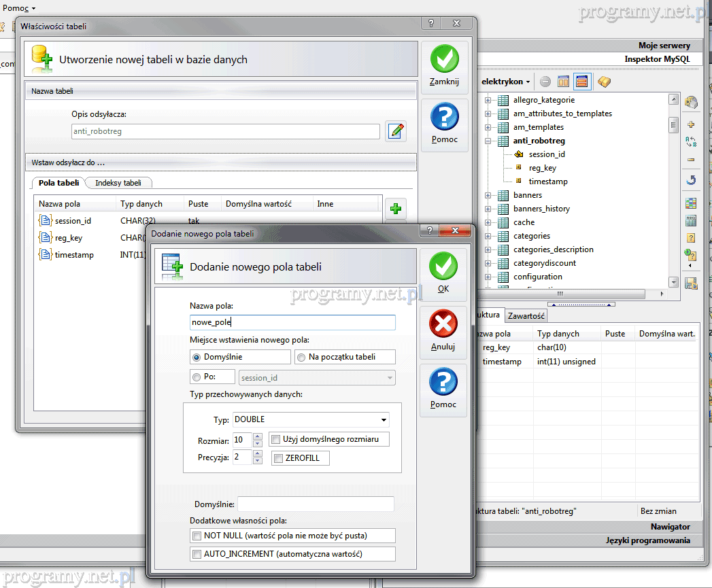The width and height of the screenshot is (712, 588).
Task: Click the green plus add field icon
Action: pos(395,208)
